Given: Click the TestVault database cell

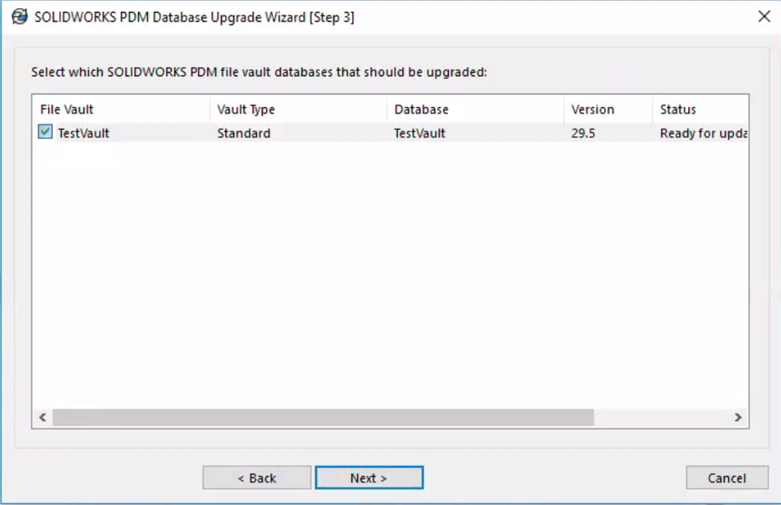Looking at the screenshot, I should pos(419,133).
